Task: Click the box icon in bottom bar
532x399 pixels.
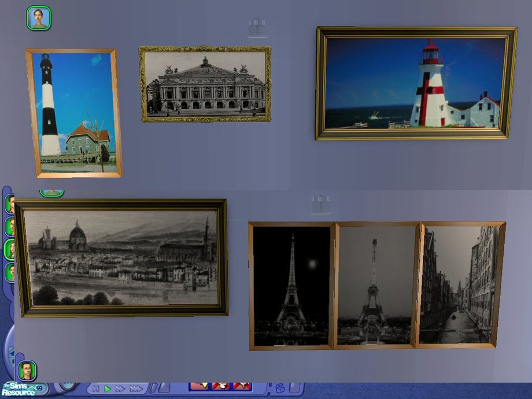Action: click(x=280, y=388)
